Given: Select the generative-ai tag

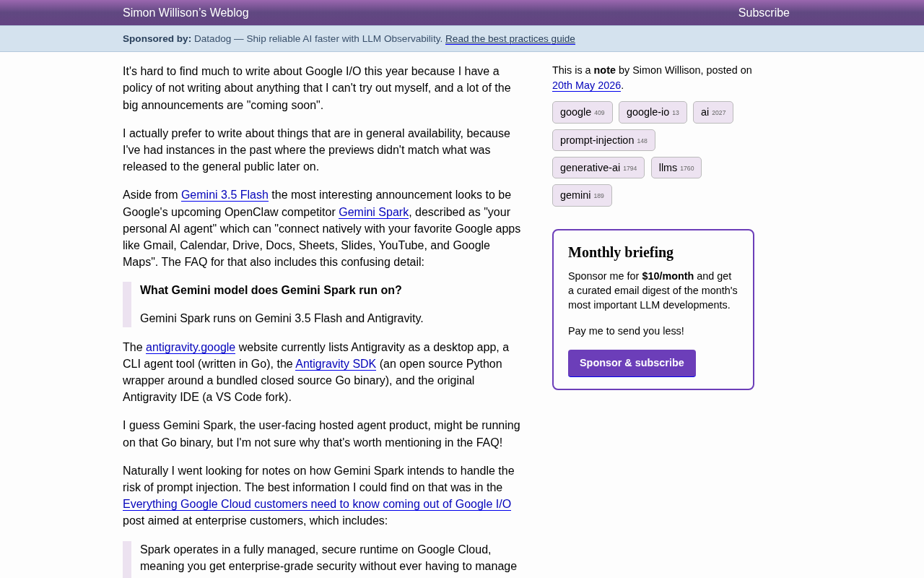Looking at the screenshot, I should click(598, 168).
